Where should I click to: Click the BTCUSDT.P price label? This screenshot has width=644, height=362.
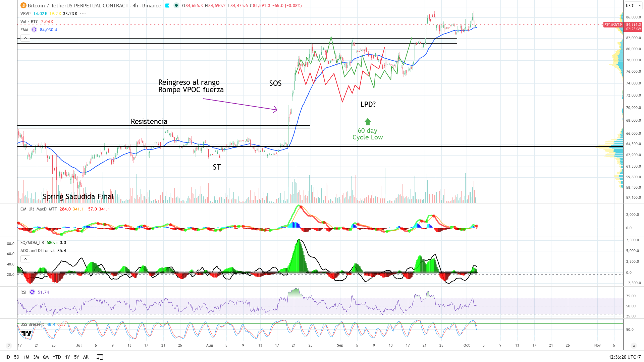pos(613,25)
